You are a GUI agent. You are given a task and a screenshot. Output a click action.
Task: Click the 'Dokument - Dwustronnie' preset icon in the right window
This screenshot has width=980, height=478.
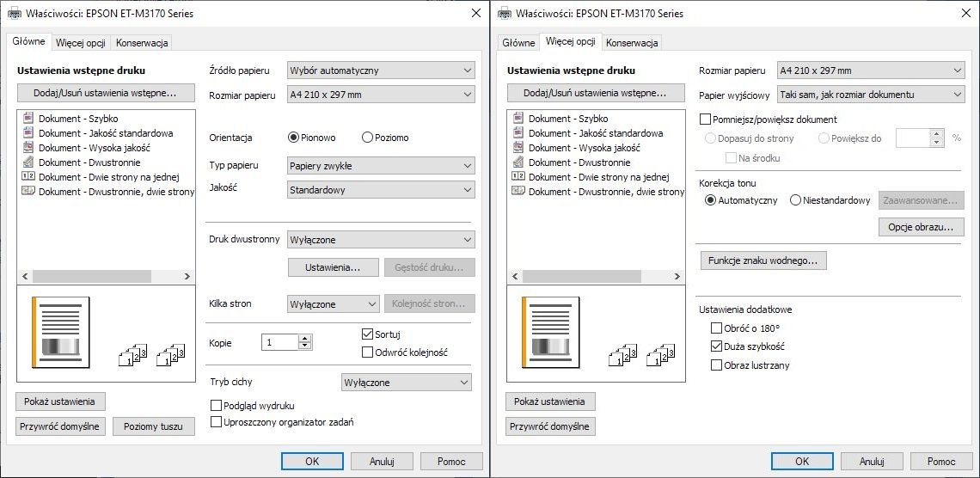(518, 162)
